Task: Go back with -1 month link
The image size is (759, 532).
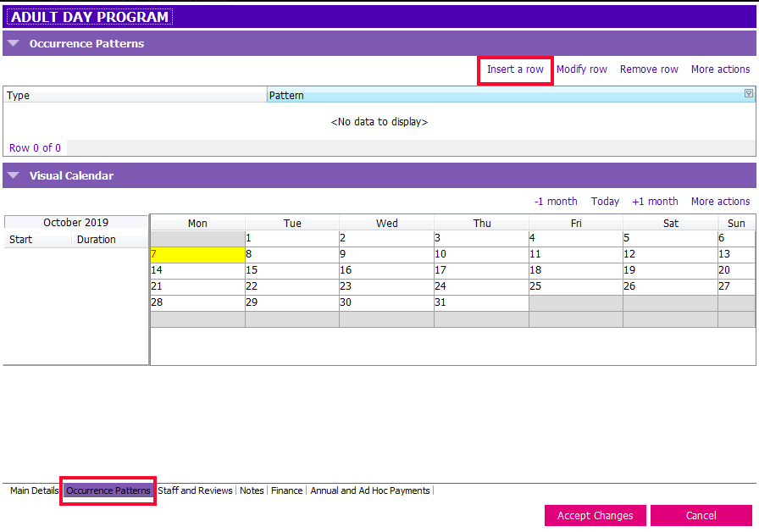Action: coord(556,202)
